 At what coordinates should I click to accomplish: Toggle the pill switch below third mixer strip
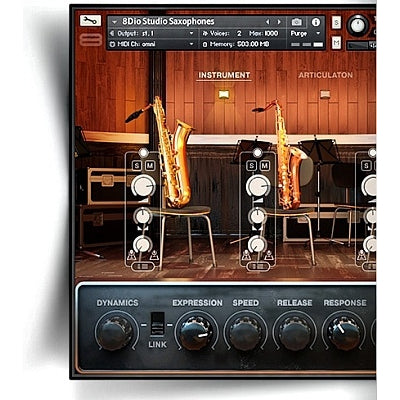click(x=369, y=266)
